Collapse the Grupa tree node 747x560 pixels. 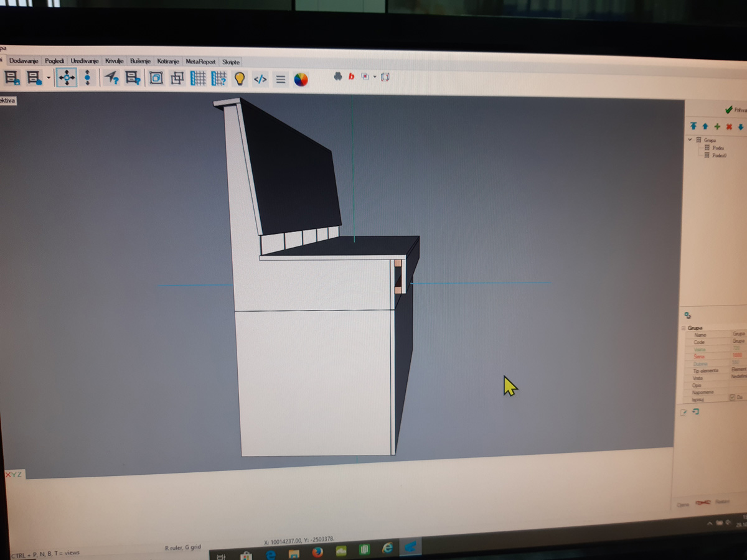[690, 140]
